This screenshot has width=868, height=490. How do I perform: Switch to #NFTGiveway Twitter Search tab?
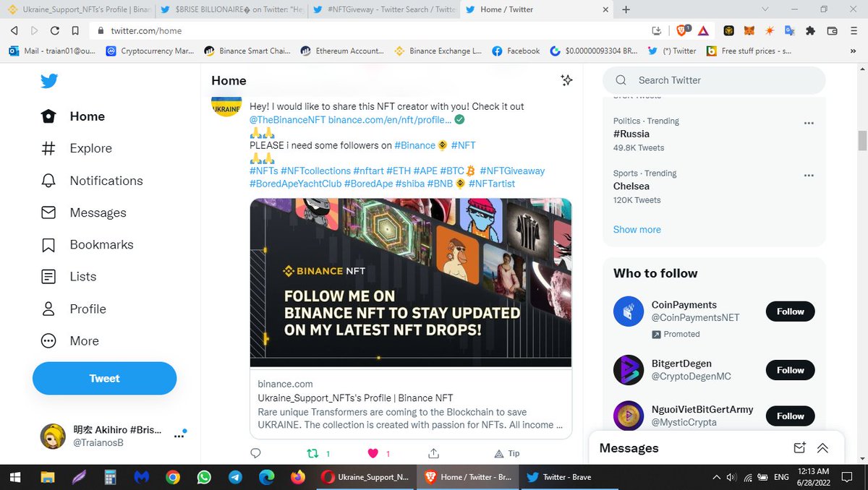click(383, 9)
